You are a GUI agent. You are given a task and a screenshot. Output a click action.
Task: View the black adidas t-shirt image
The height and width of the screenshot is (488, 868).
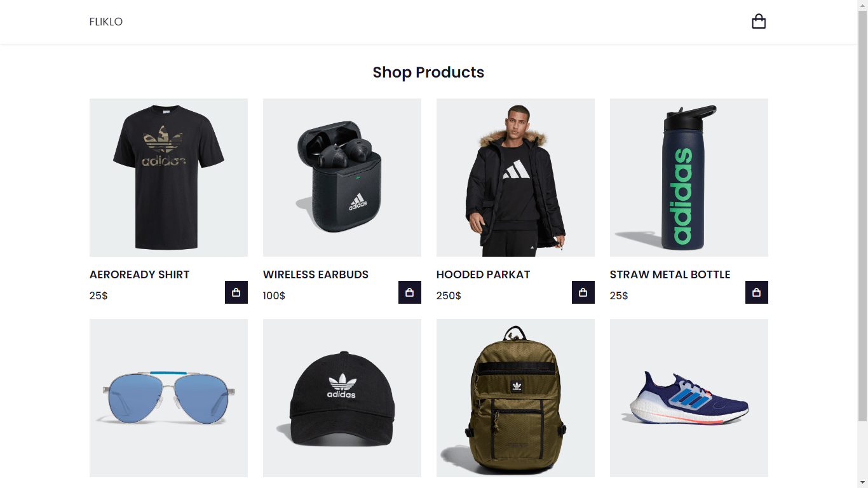click(168, 177)
